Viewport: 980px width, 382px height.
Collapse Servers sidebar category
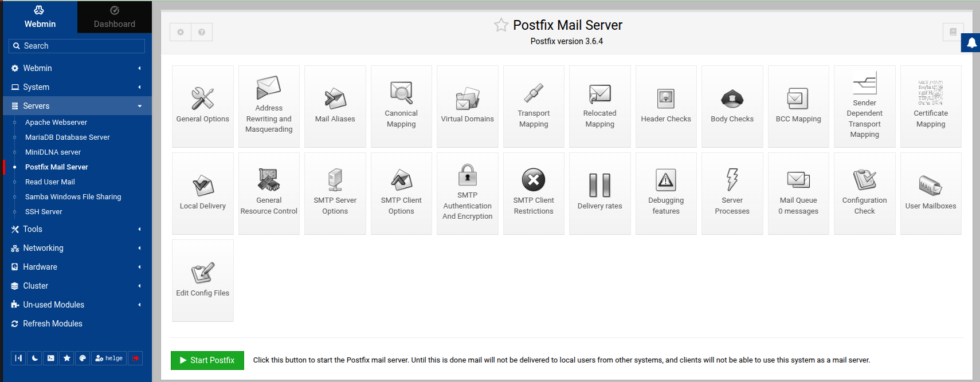click(x=77, y=106)
